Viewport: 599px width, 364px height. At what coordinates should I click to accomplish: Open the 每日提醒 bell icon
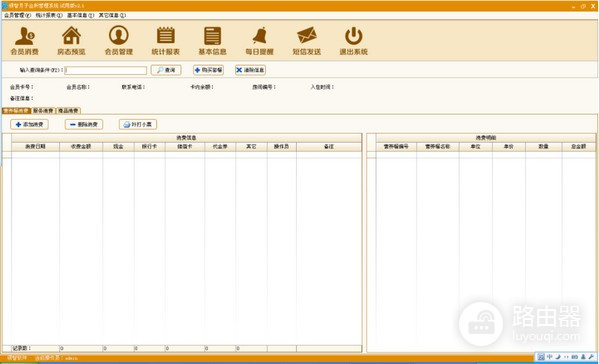(259, 41)
